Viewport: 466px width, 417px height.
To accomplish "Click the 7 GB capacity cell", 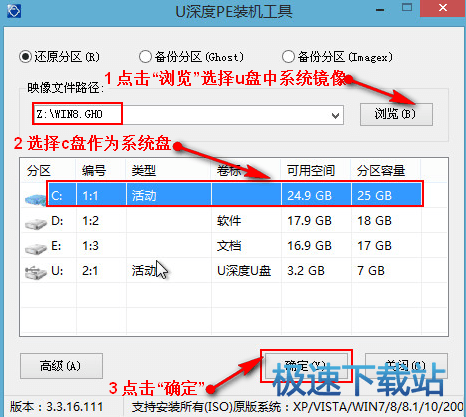I will coord(371,271).
